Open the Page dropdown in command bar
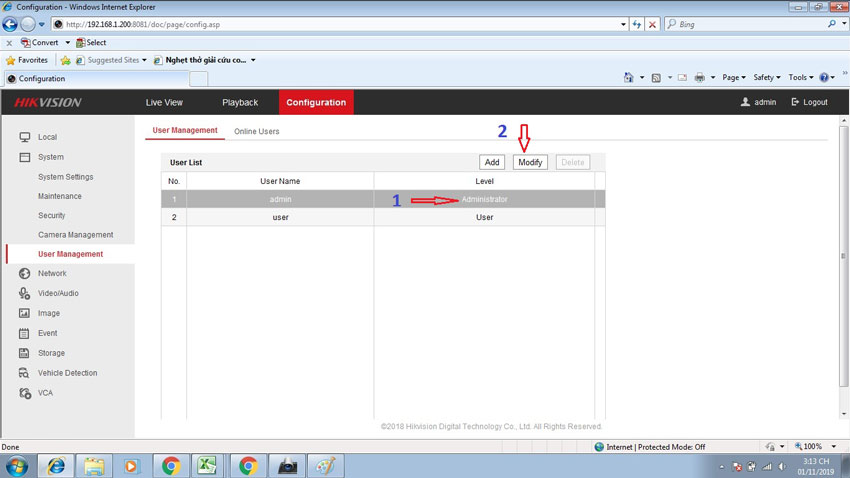The width and height of the screenshot is (850, 478). (734, 78)
